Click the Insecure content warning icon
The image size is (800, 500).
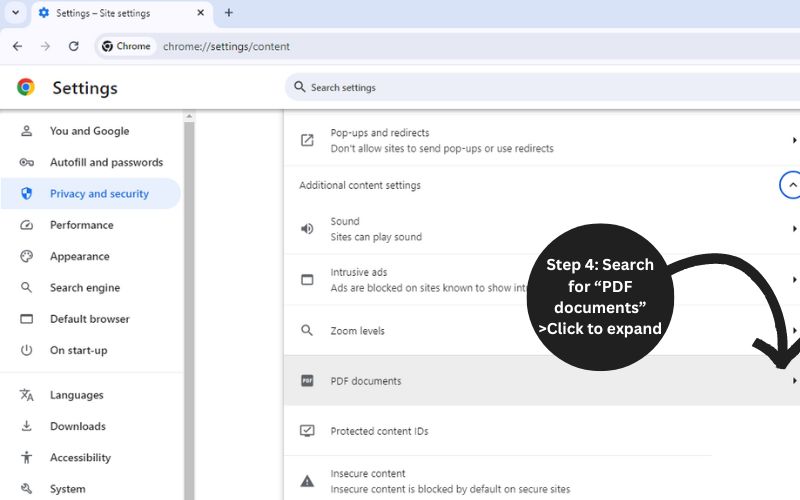click(x=307, y=481)
